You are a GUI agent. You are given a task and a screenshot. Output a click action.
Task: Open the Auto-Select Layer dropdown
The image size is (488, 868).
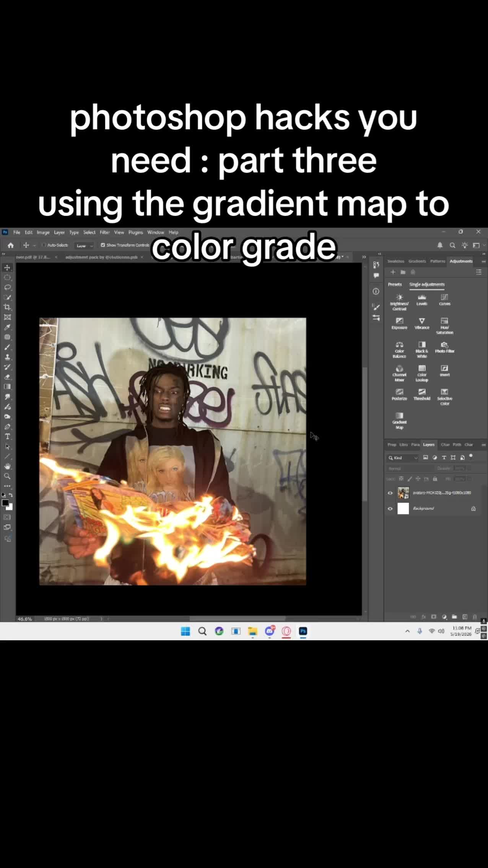pos(84,245)
